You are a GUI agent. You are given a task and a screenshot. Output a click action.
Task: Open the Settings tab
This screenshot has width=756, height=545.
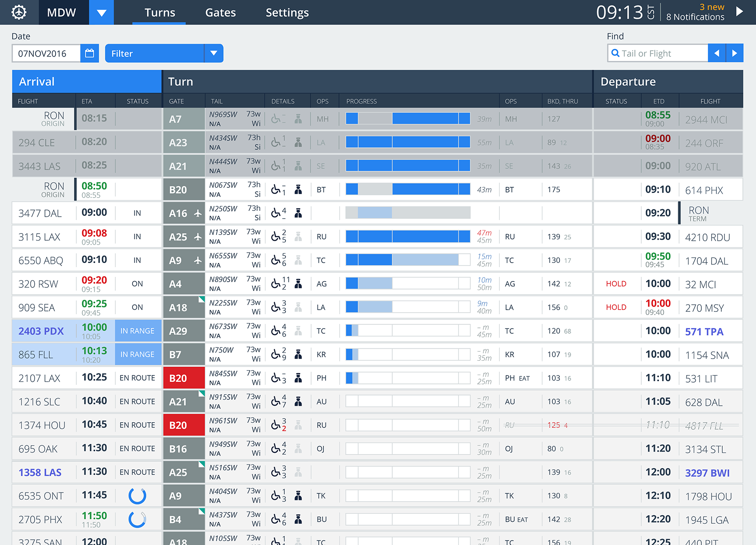point(287,12)
